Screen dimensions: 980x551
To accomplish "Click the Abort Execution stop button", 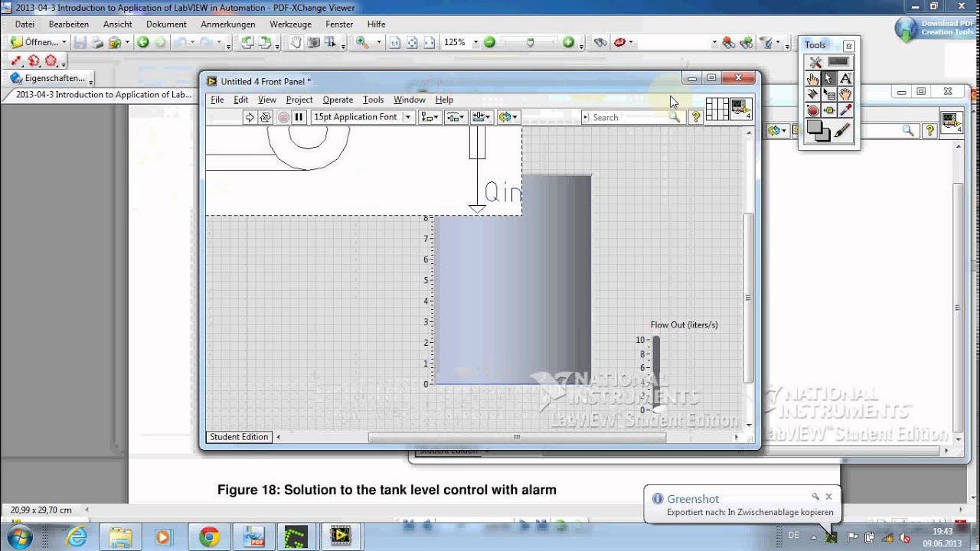I will pos(283,117).
